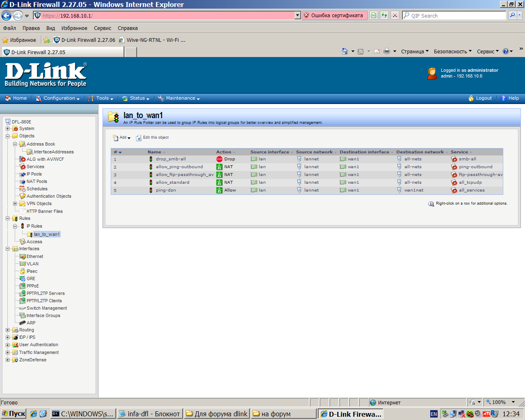
Task: Click the administrator user avatar icon
Action: pyautogui.click(x=432, y=73)
